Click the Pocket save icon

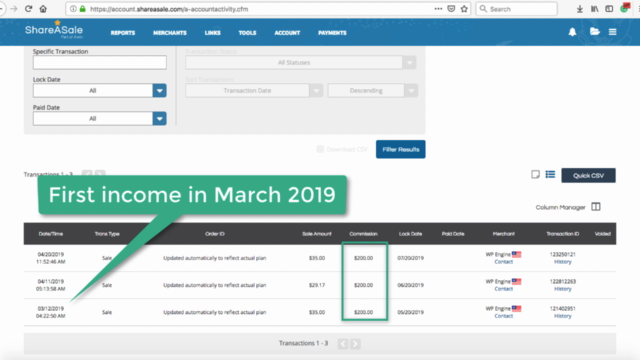pos(451,9)
